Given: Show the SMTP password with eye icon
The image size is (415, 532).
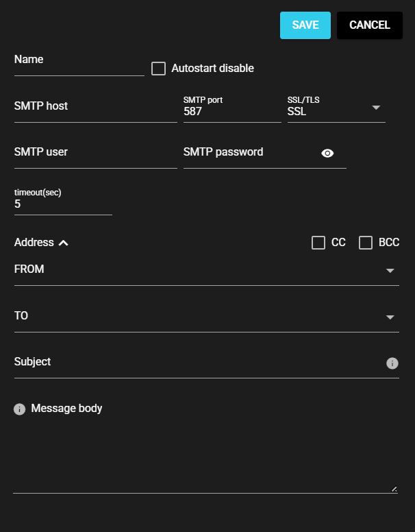Looking at the screenshot, I should coord(327,154).
